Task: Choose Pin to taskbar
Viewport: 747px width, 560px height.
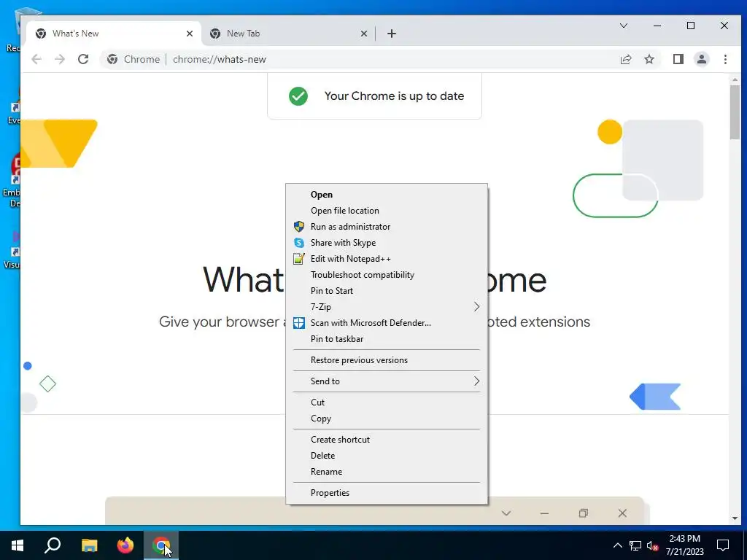Action: [387, 339]
